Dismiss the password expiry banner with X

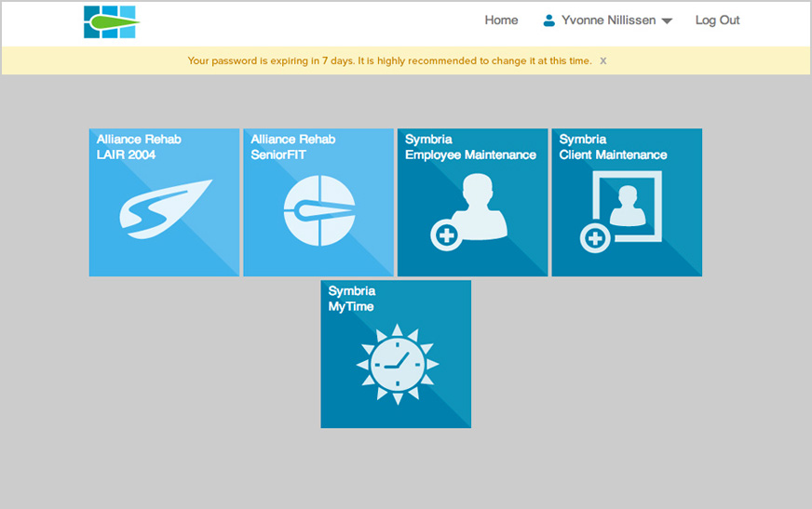click(603, 61)
